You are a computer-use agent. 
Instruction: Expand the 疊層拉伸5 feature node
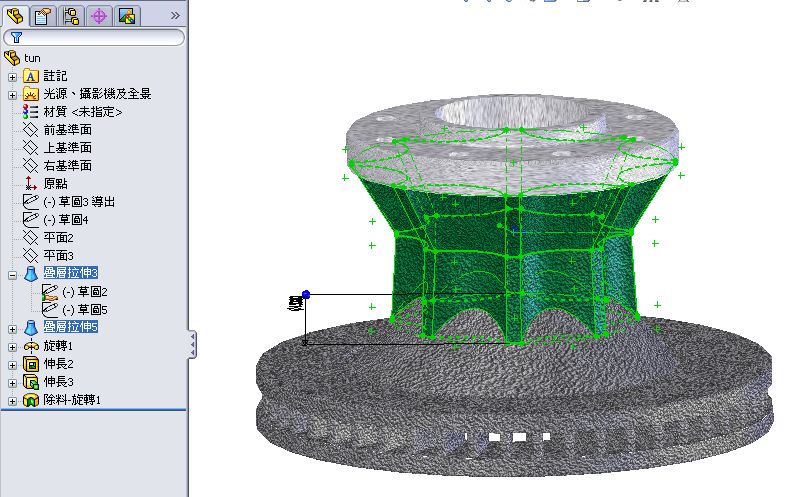tap(12, 329)
